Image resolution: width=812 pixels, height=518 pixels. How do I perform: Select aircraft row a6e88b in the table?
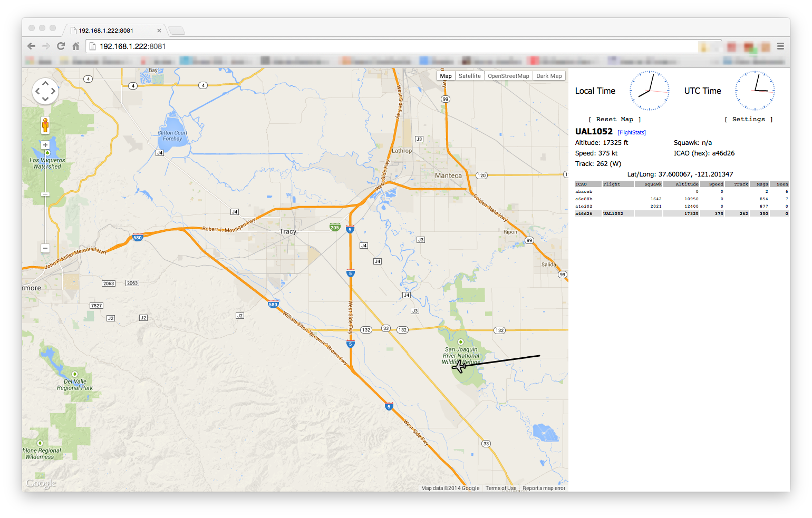[681, 199]
